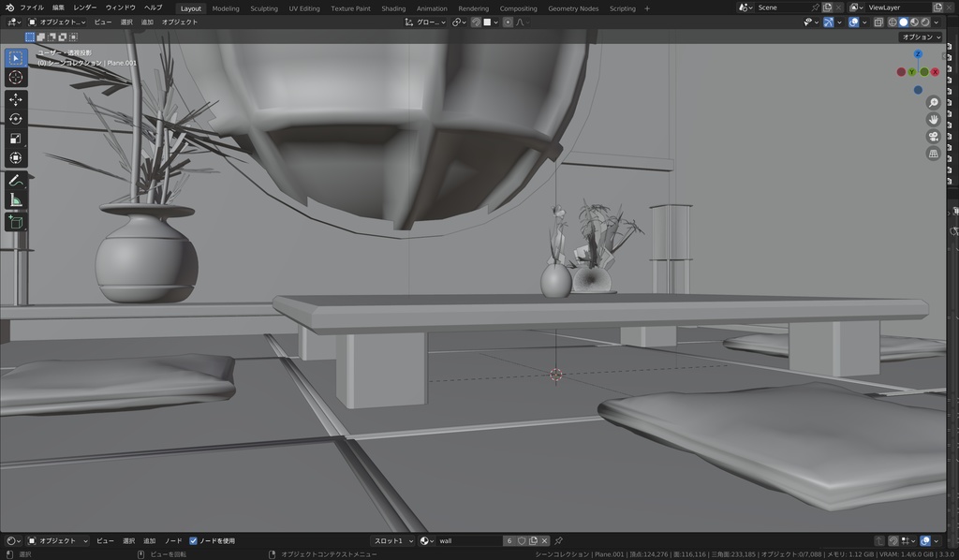
Task: Switch to solid shading
Action: pyautogui.click(x=904, y=22)
